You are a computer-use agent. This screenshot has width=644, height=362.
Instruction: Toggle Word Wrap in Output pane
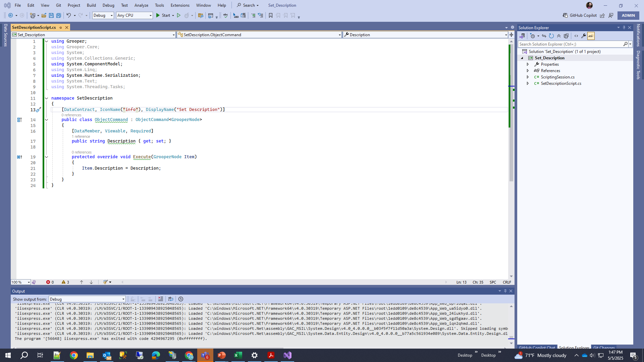(171, 299)
